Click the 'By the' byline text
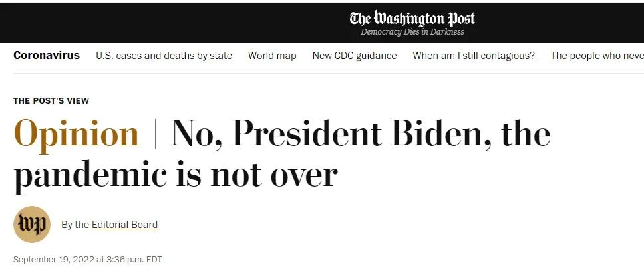 (x=75, y=225)
